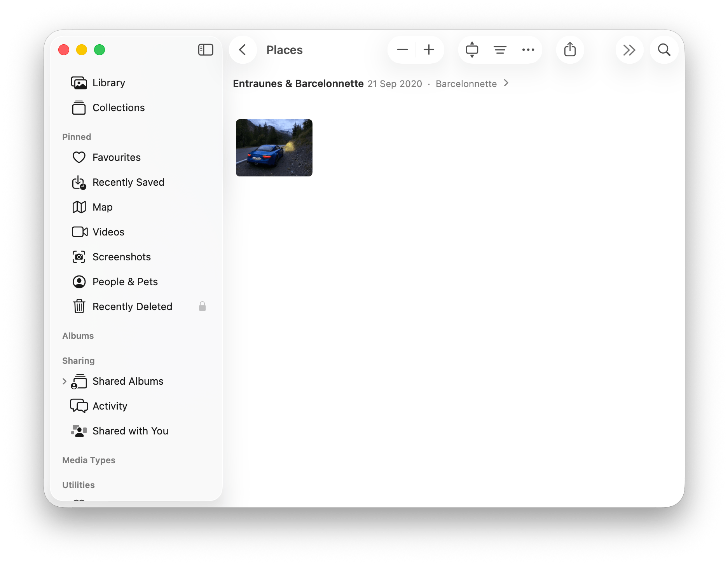Open People & Pets album
Image resolution: width=728 pixels, height=565 pixels.
pos(125,282)
